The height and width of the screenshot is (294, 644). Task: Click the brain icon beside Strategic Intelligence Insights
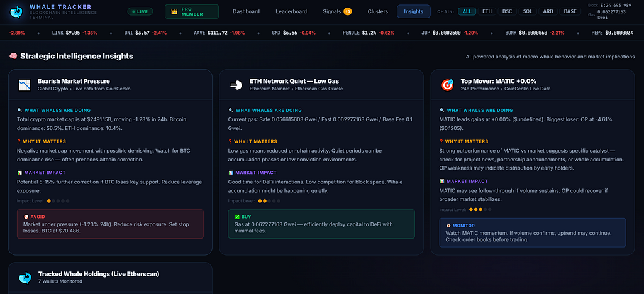(13, 56)
